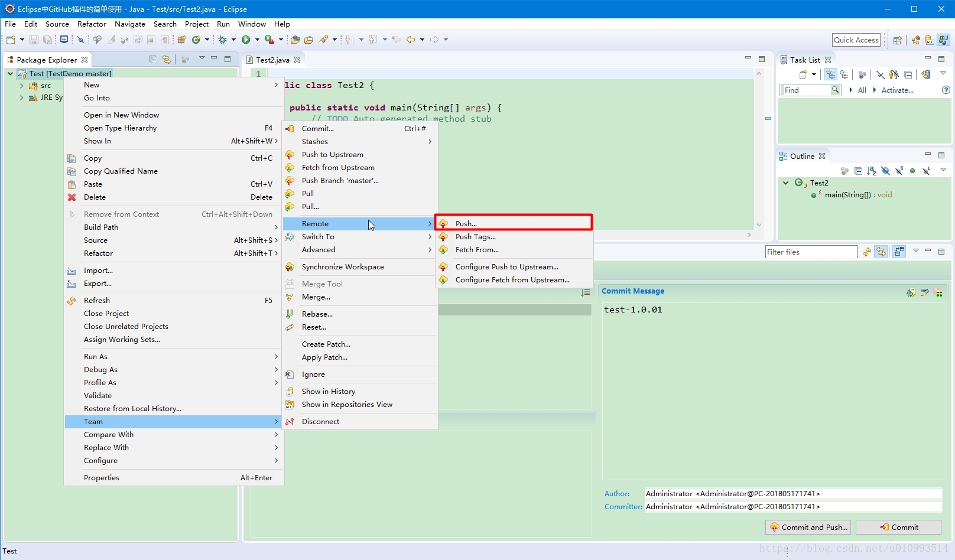
Task: Click Sort alphabetically in the Outline view
Action: coord(872,171)
